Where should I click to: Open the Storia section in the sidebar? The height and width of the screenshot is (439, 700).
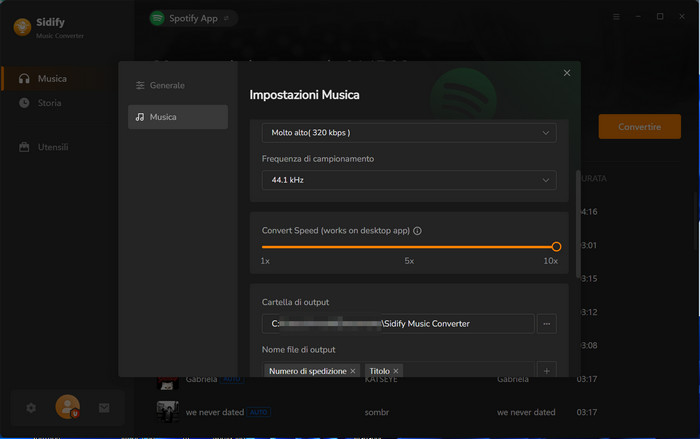pyautogui.click(x=49, y=103)
